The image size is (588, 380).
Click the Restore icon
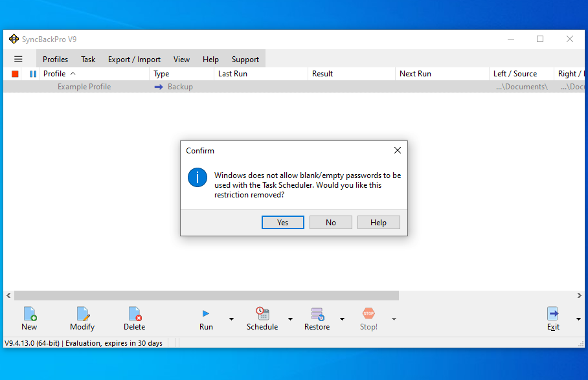(317, 314)
